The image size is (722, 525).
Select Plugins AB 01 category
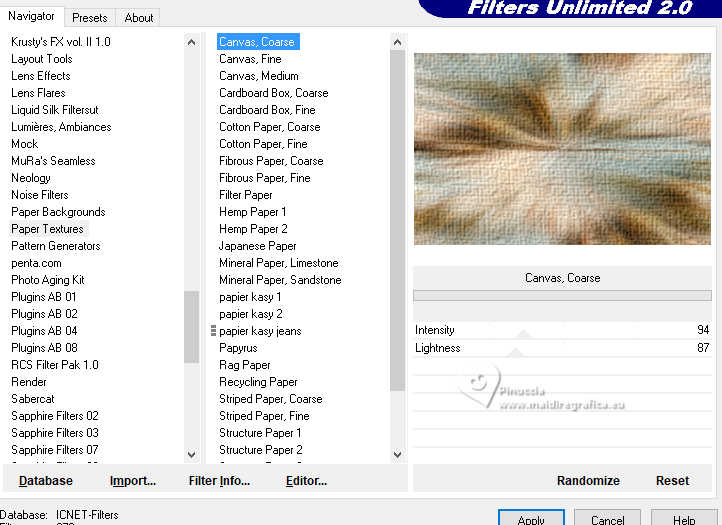pos(44,297)
